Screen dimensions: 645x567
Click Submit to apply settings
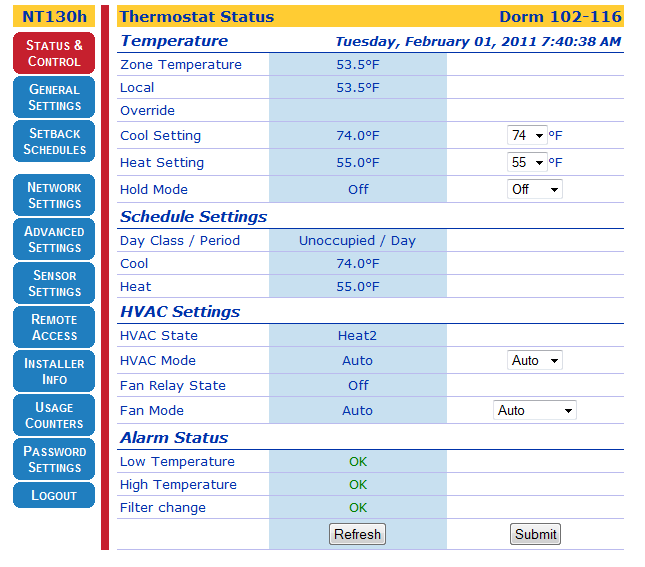pos(535,534)
